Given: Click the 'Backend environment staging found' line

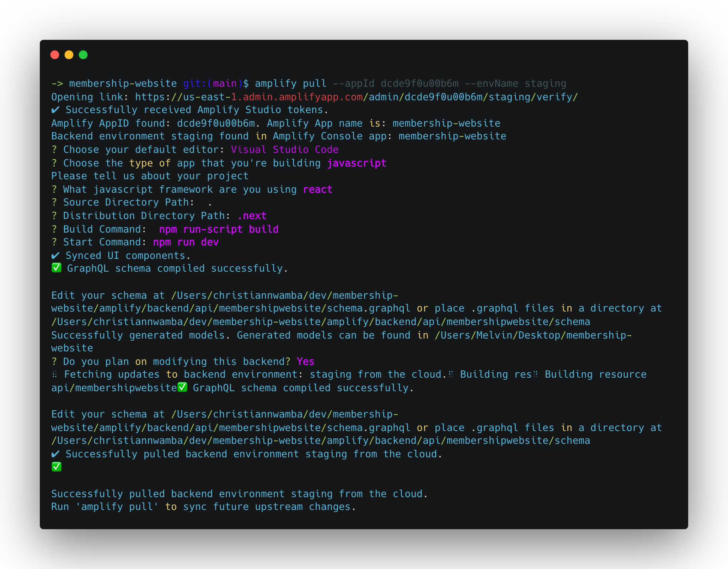Looking at the screenshot, I should point(279,136).
